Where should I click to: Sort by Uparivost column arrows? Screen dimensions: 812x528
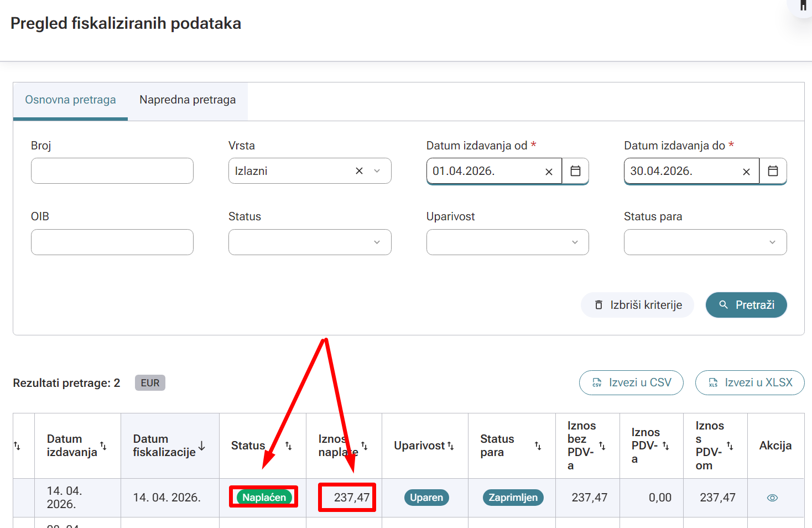tap(450, 446)
